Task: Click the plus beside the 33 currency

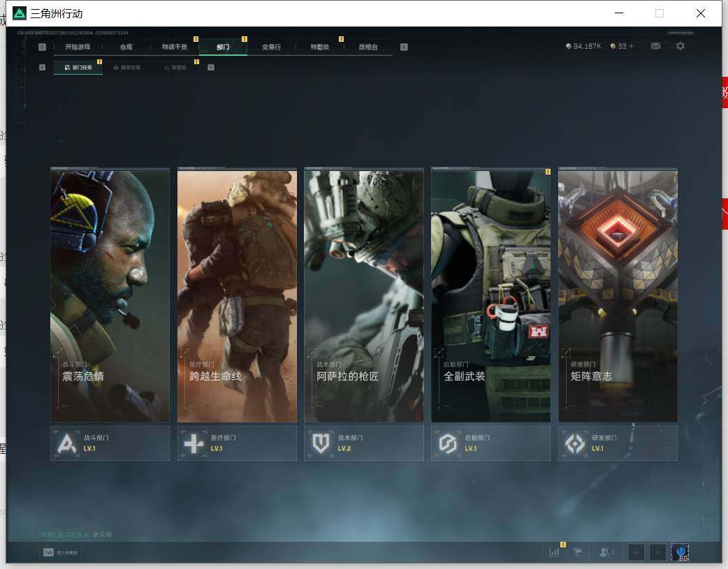Action: click(631, 46)
